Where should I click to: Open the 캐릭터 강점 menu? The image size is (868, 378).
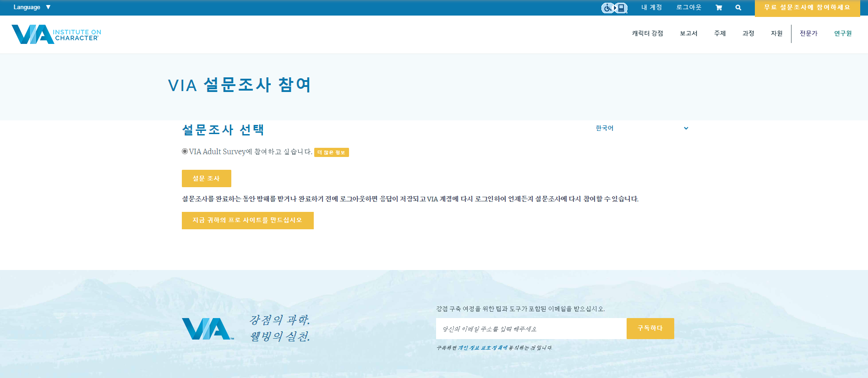point(648,33)
